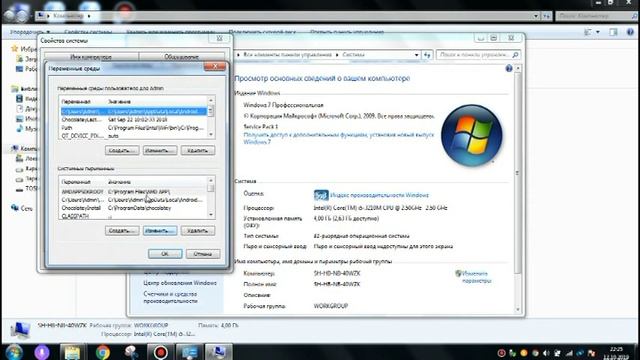Open the Explorer address bar history dropdown
Image resolution: width=640 pixels, height=360 pixels.
pos(536,16)
